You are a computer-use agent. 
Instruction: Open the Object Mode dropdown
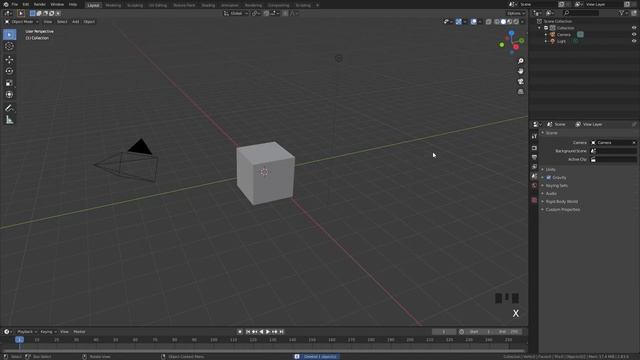click(21, 22)
